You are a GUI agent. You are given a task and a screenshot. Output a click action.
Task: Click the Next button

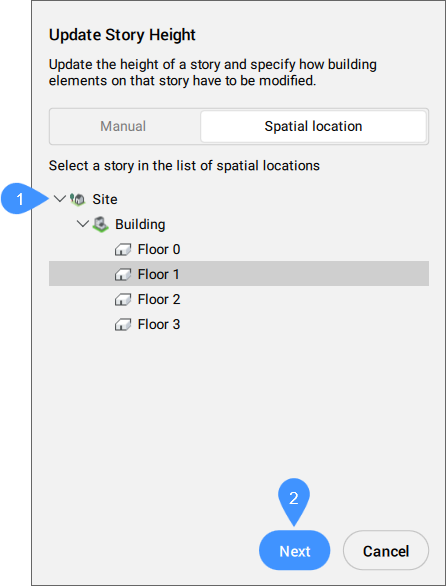pyautogui.click(x=295, y=550)
